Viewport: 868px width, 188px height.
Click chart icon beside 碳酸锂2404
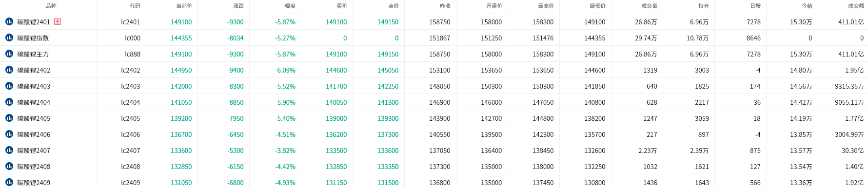click(x=9, y=102)
